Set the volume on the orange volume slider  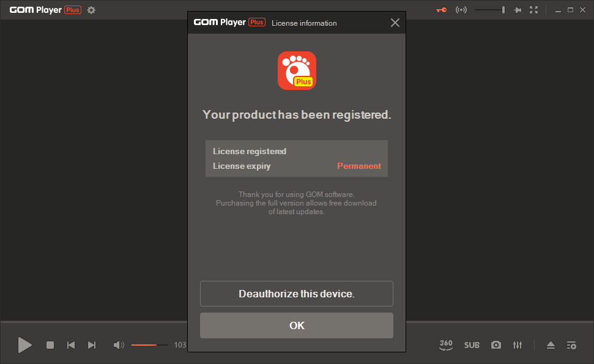[x=150, y=345]
